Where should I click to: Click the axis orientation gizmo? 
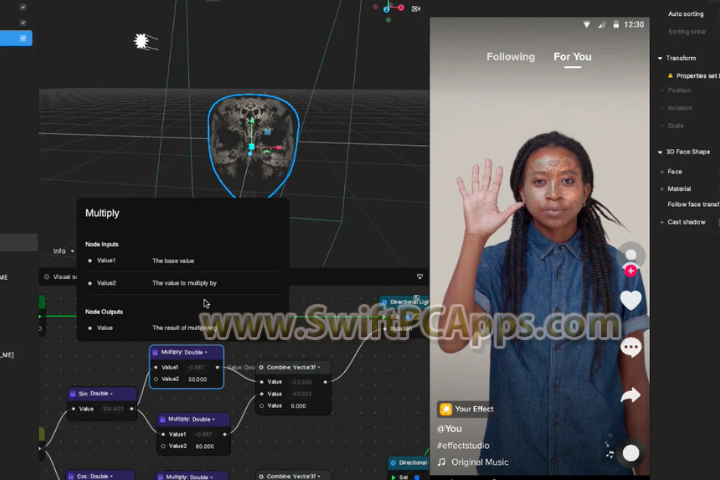click(388, 10)
